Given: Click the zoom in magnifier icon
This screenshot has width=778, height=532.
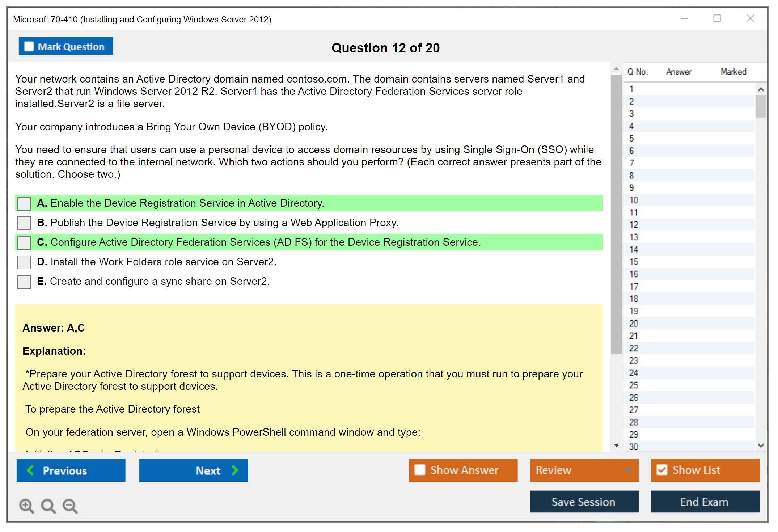Looking at the screenshot, I should click(26, 506).
